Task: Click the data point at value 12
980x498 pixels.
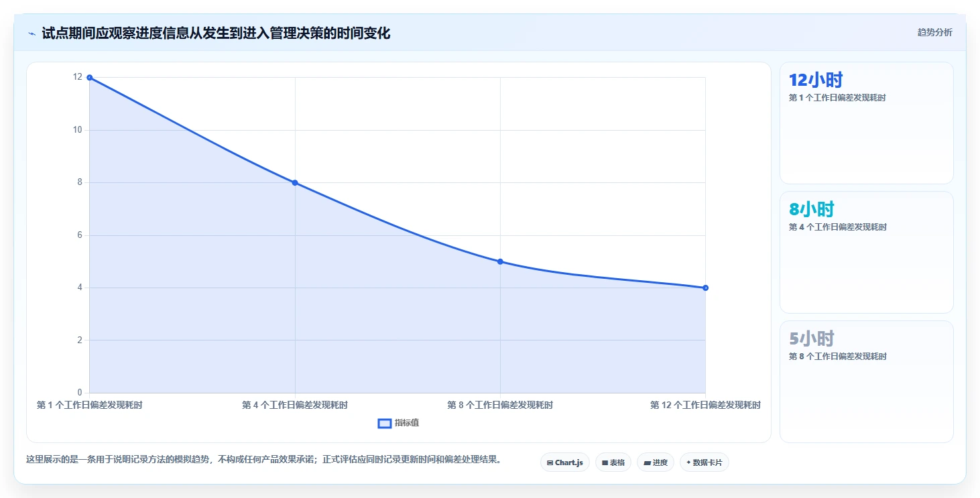Action: click(89, 78)
